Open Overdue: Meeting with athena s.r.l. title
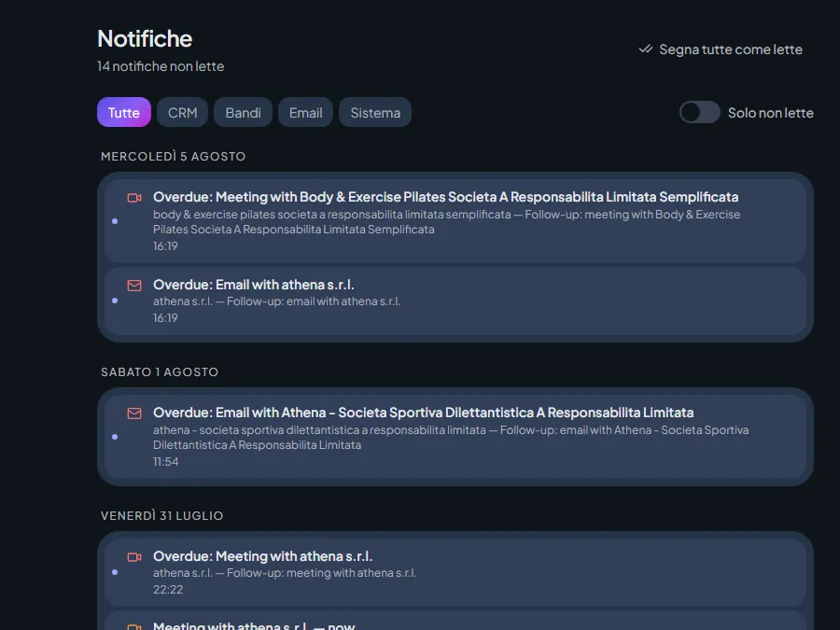The width and height of the screenshot is (840, 630). (x=262, y=556)
